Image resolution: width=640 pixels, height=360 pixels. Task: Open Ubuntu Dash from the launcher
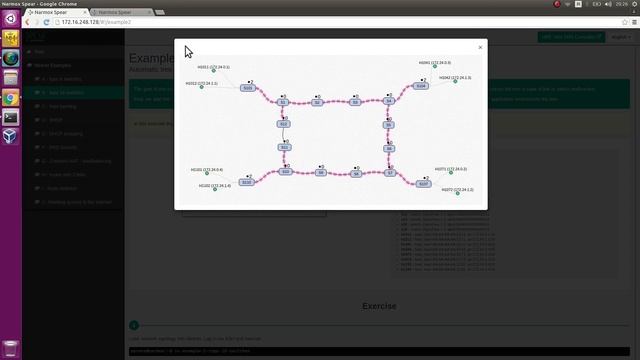[x=11, y=19]
